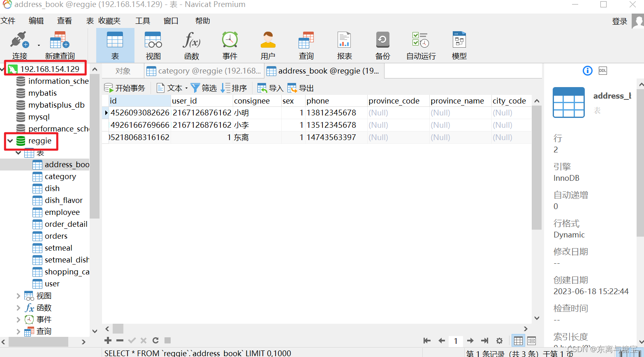The width and height of the screenshot is (644, 357).
Task: Click the New Query (新建查询) icon
Action: point(60,46)
